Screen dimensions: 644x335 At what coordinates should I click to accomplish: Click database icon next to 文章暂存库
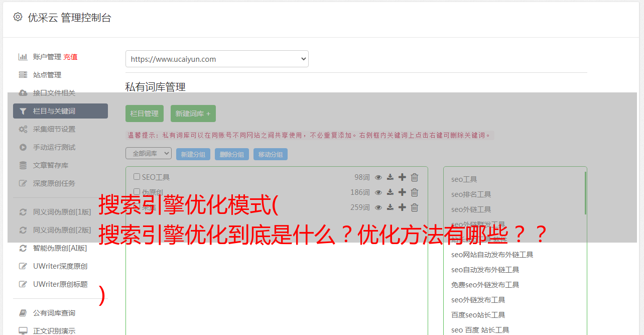tap(23, 165)
